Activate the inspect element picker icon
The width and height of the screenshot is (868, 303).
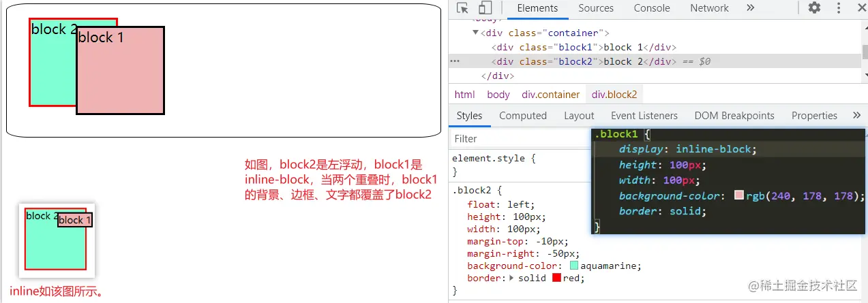(x=463, y=8)
